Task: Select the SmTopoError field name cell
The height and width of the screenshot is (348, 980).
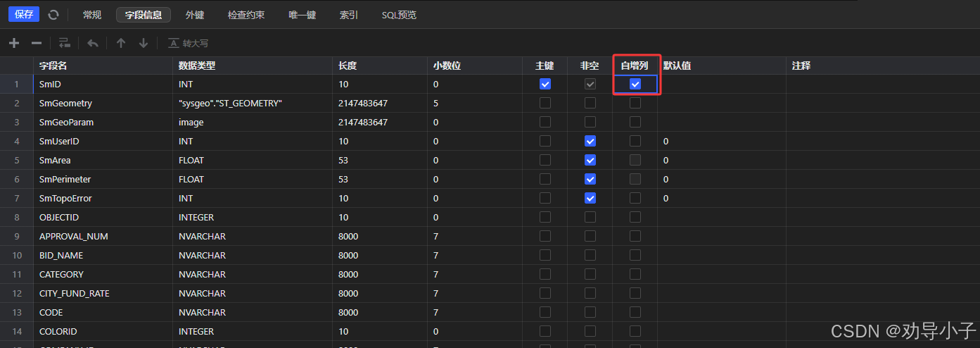Action: 103,198
